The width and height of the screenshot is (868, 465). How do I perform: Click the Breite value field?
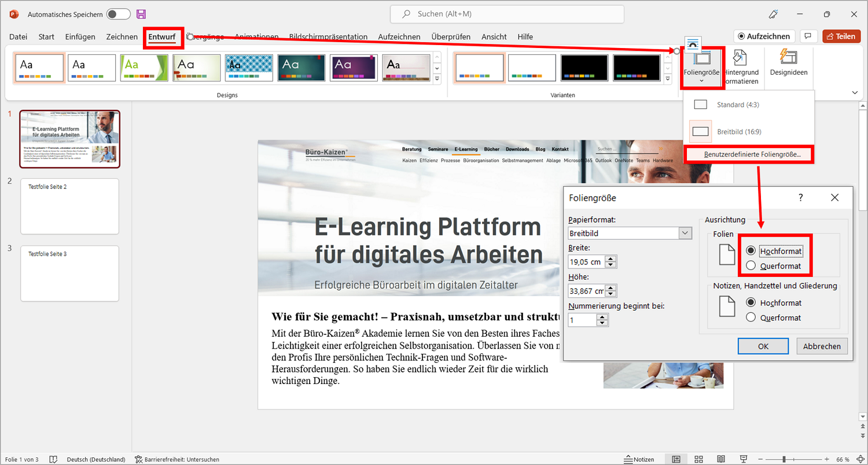(586, 262)
